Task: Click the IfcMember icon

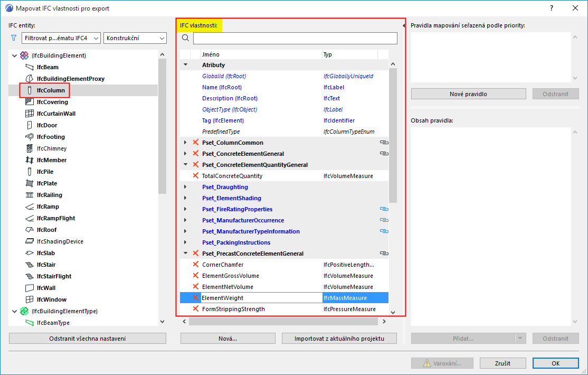Action: tap(29, 160)
